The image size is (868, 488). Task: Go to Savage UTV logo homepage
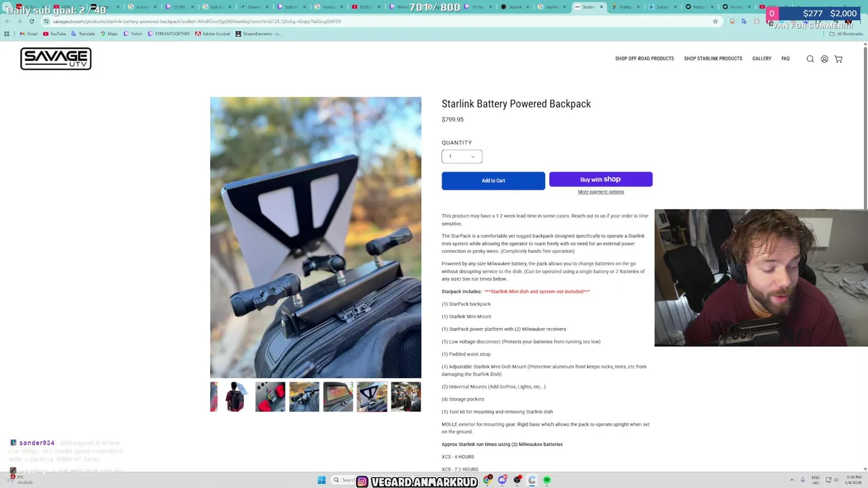point(56,59)
